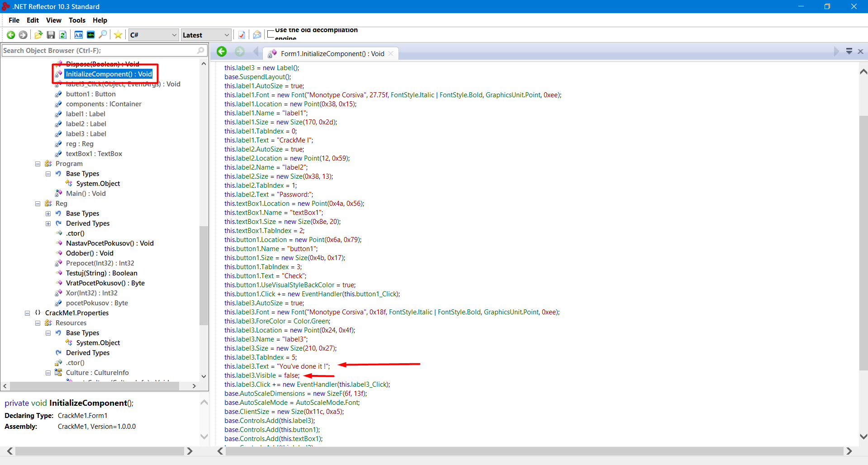Screen dimensions: 868x465
Task: Click the faded forward arrow in code pane
Action: click(x=240, y=52)
